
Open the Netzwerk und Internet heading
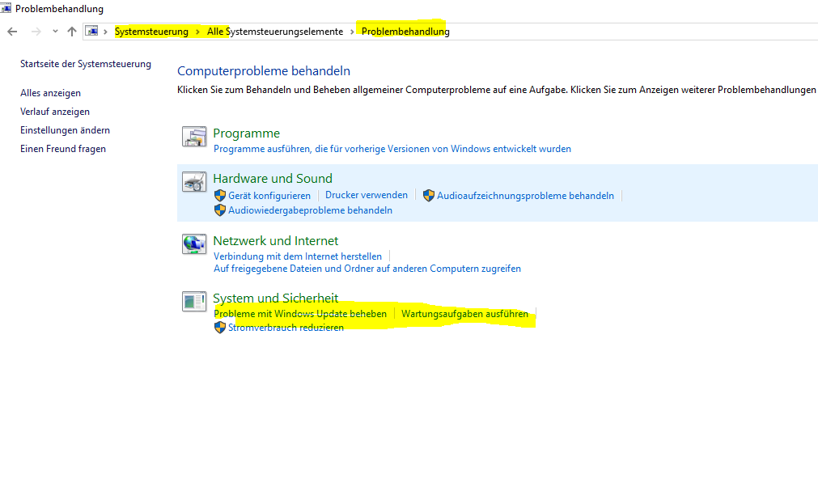275,241
